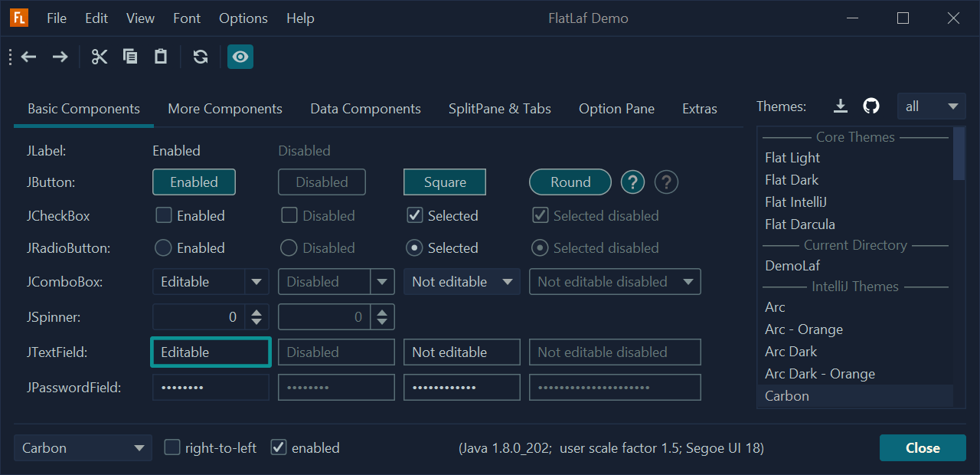Open the Font menu
The width and height of the screenshot is (980, 475).
pyautogui.click(x=187, y=18)
